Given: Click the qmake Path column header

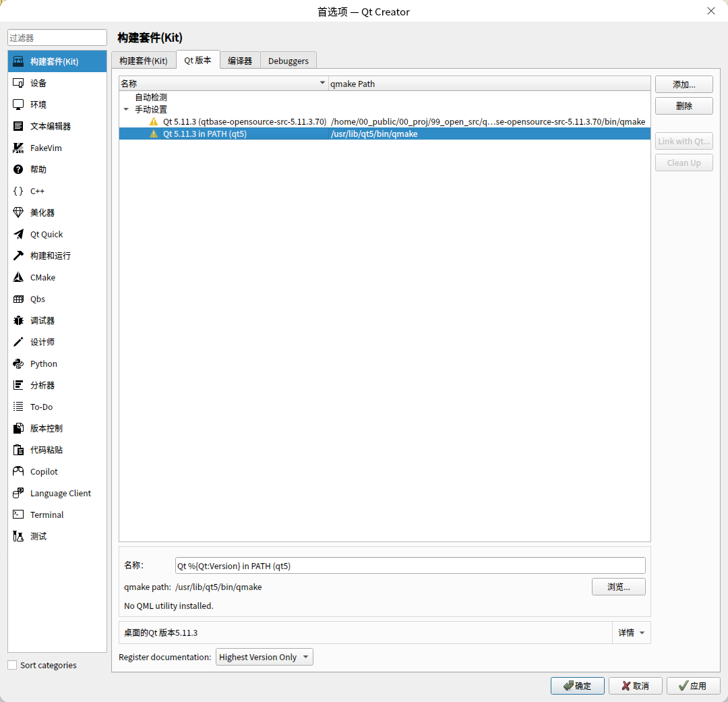Looking at the screenshot, I should point(489,84).
